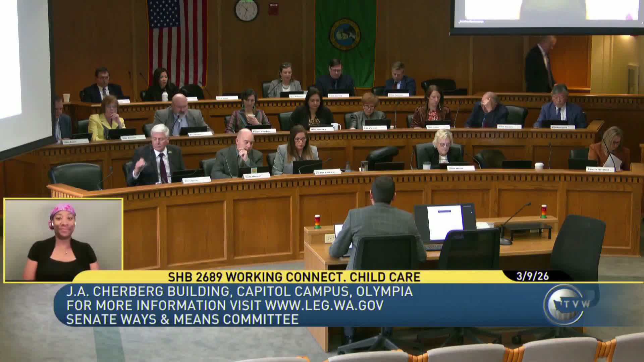
Task: Click the red fire alarm on wall
Action: tap(273, 9)
